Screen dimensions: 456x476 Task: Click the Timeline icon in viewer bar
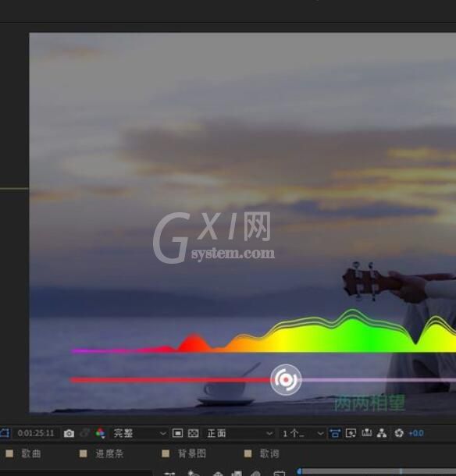tap(367, 433)
